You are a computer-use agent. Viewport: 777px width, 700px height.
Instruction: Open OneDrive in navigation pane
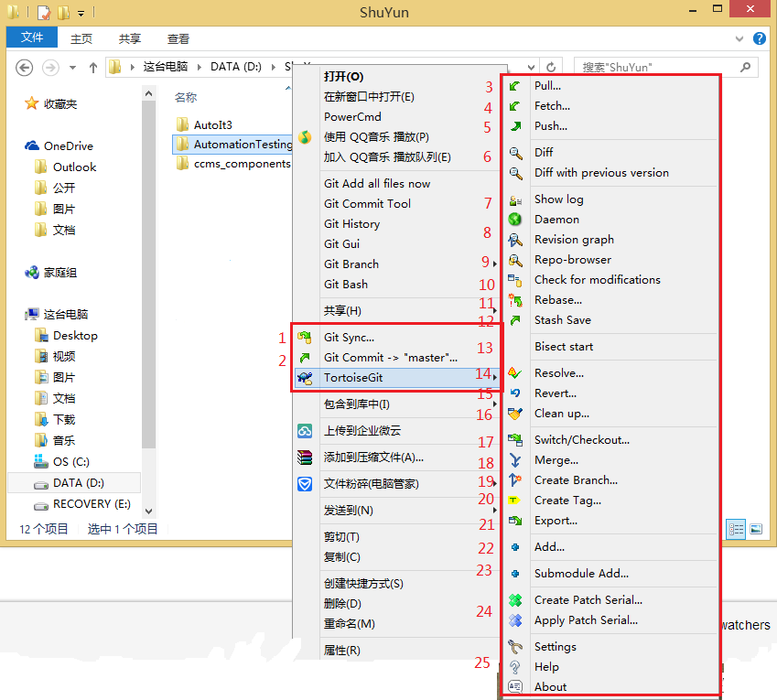click(59, 146)
